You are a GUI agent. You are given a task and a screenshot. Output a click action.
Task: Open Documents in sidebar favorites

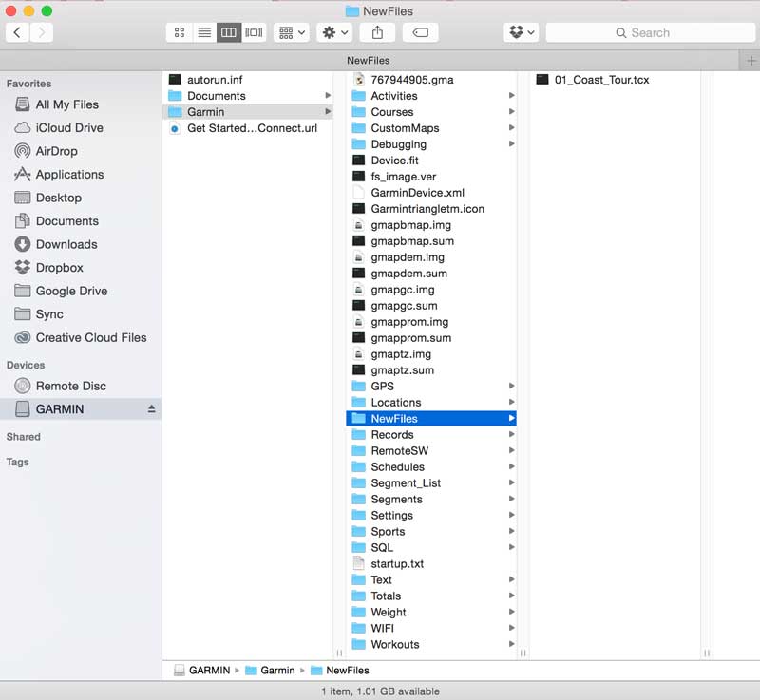point(57,221)
